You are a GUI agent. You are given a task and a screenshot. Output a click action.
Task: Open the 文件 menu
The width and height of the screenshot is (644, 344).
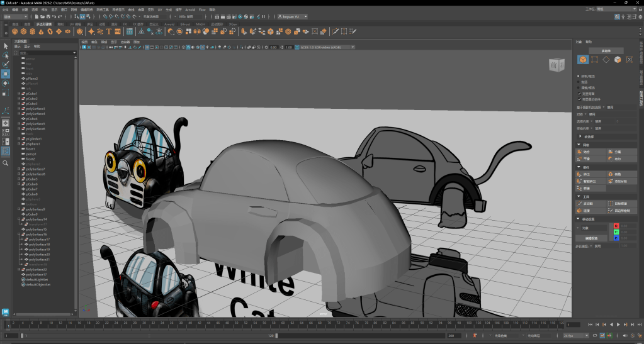coord(6,10)
